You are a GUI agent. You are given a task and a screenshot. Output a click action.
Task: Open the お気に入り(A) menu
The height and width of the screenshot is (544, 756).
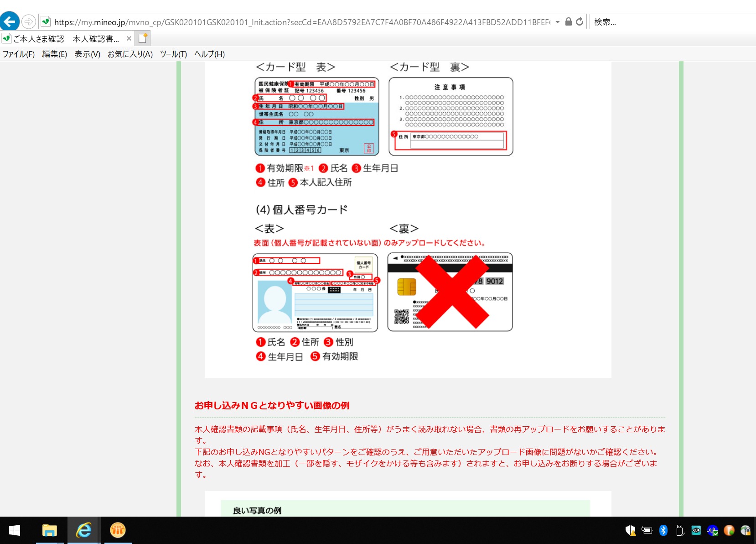pos(130,54)
